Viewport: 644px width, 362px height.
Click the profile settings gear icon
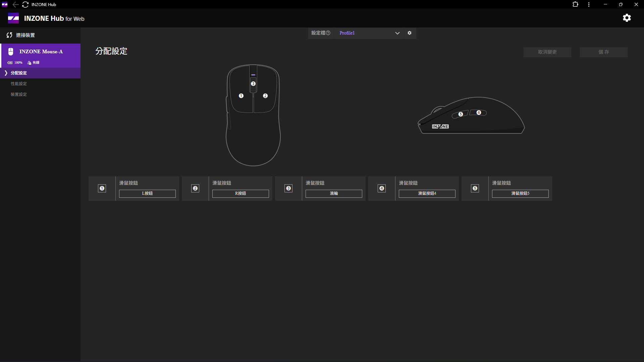pyautogui.click(x=410, y=33)
